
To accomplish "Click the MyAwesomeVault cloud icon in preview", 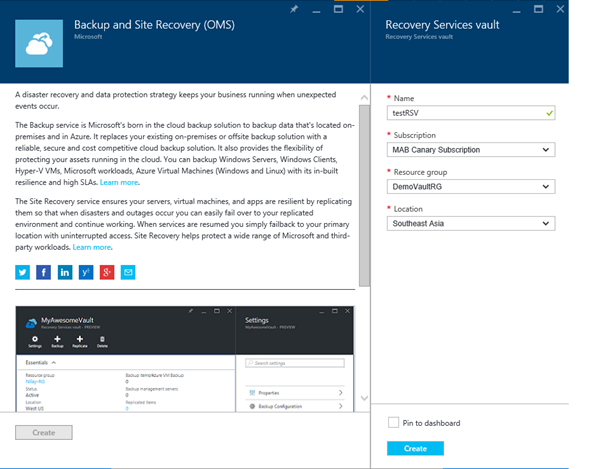I will 31,323.
